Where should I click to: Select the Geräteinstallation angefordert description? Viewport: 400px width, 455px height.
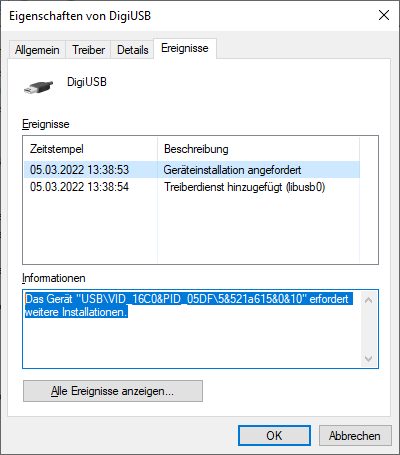coord(232,170)
